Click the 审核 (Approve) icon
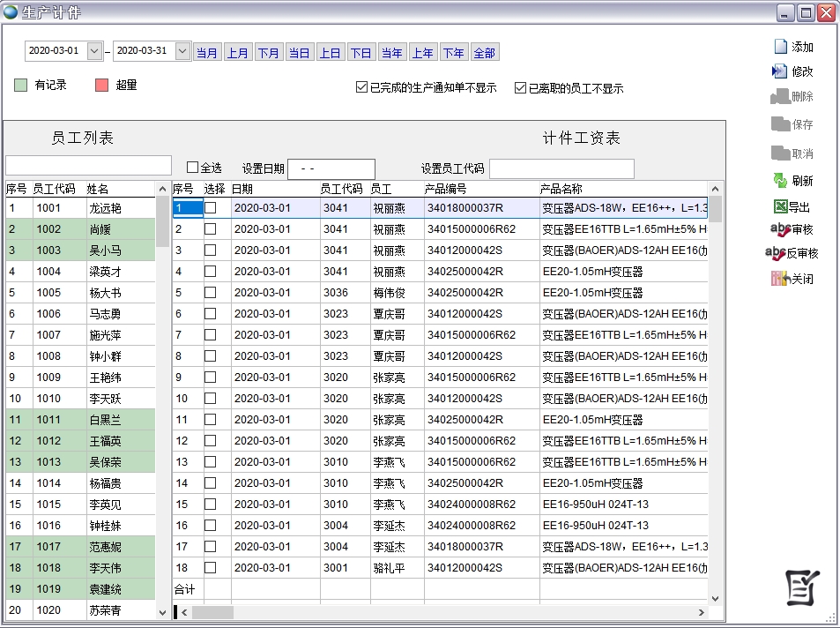This screenshot has height=628, width=840. (x=780, y=229)
